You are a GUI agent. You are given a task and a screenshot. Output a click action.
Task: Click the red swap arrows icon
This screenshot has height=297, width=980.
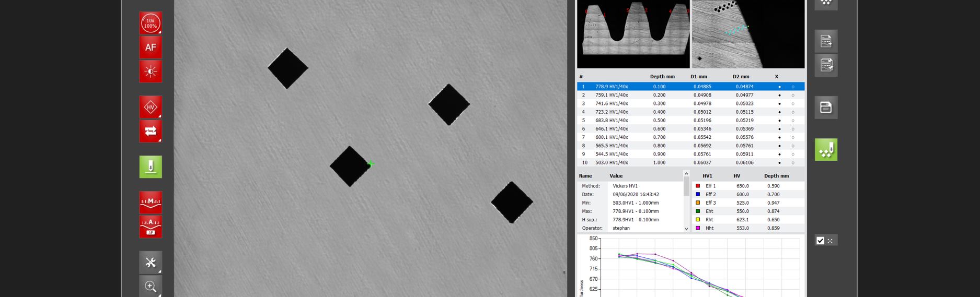coord(151,132)
